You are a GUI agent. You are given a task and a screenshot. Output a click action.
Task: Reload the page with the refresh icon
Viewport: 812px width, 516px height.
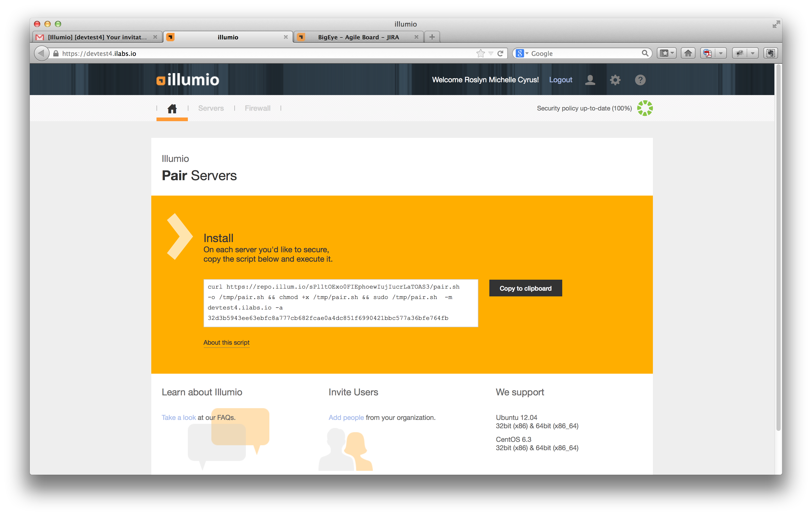pyautogui.click(x=500, y=53)
